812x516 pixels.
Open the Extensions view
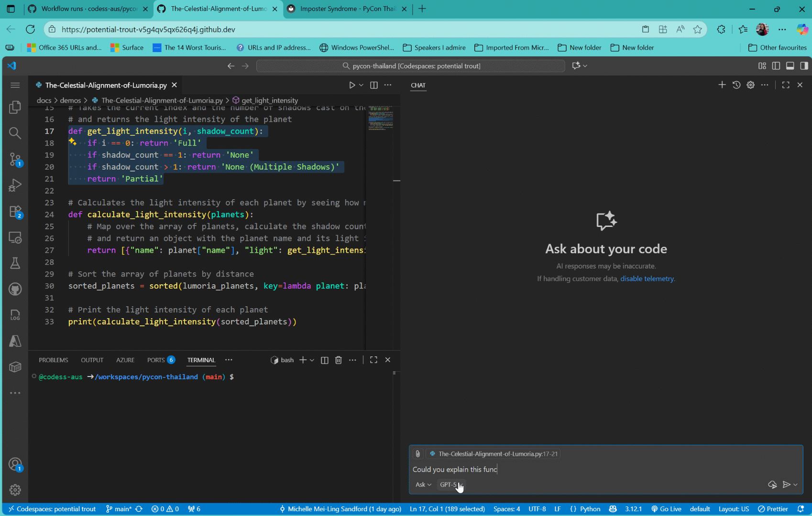15,211
